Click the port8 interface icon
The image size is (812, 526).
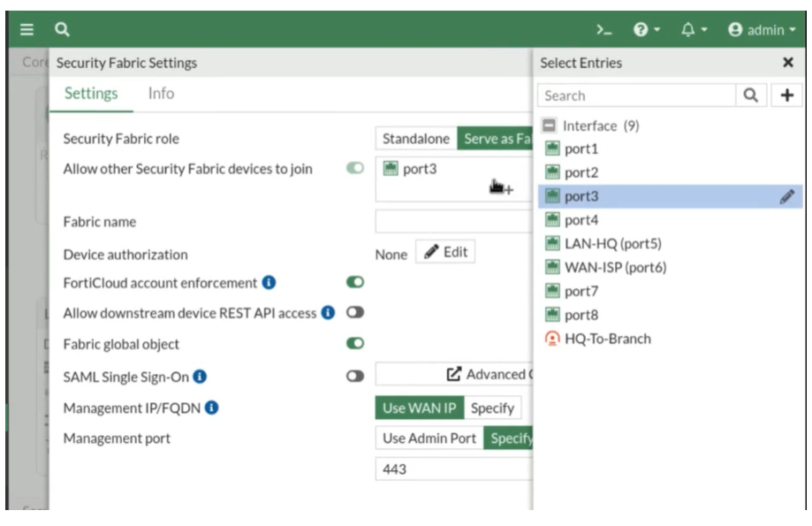552,315
